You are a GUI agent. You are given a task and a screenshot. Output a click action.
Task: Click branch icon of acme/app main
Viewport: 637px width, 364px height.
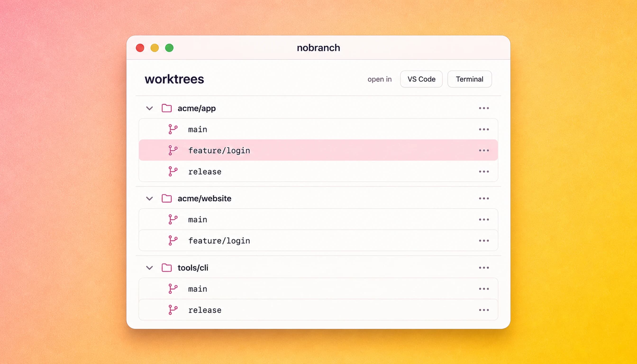coord(173,129)
